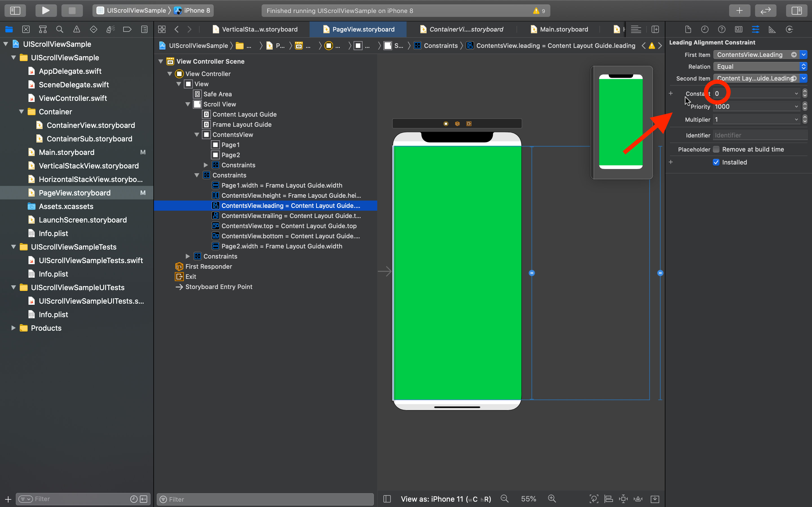Open the Size inspector ruler icon
Image resolution: width=812 pixels, height=507 pixels.
coord(772,30)
